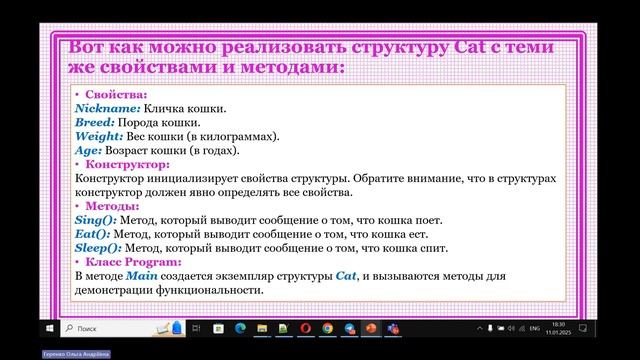Open the green Notepad++ taskbar icon
Image resolution: width=640 pixels, height=360 pixels.
pos(284,329)
